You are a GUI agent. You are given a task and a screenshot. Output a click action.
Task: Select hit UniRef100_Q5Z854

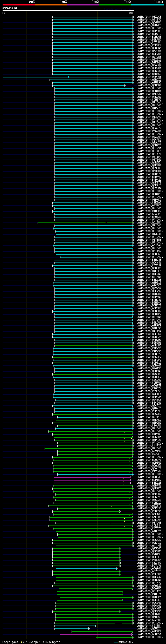pos(149,51)
